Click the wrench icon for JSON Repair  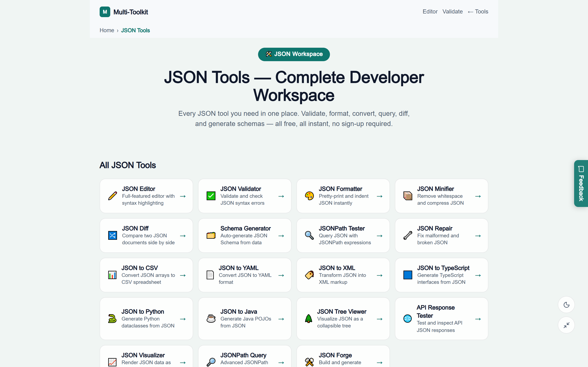pos(408,235)
